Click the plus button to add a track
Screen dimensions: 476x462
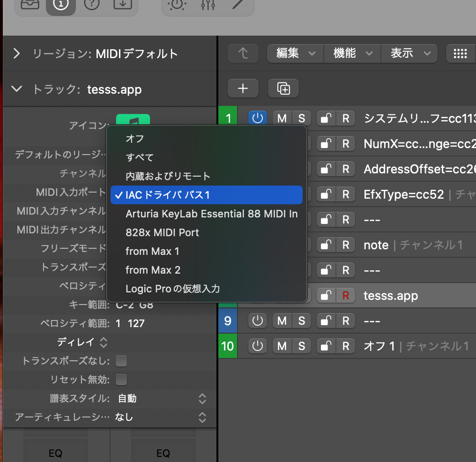pyautogui.click(x=243, y=88)
